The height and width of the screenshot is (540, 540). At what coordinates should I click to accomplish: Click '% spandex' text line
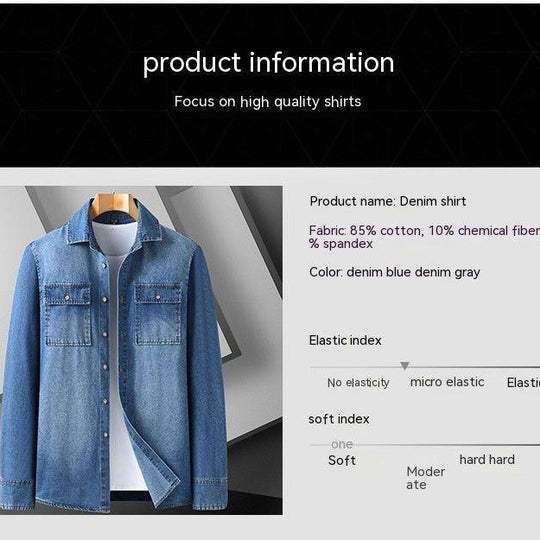tap(341, 244)
